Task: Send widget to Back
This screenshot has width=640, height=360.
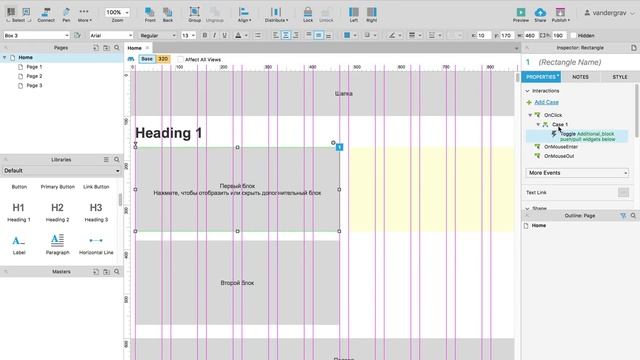Action: click(x=168, y=15)
